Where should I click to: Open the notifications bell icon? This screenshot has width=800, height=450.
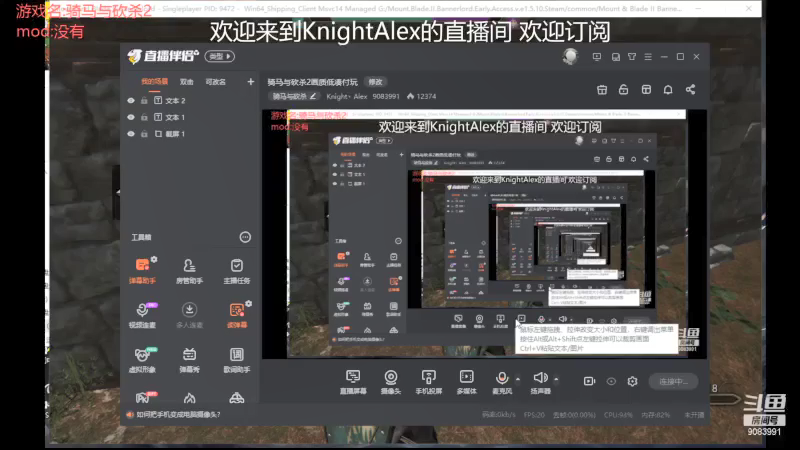[x=668, y=90]
